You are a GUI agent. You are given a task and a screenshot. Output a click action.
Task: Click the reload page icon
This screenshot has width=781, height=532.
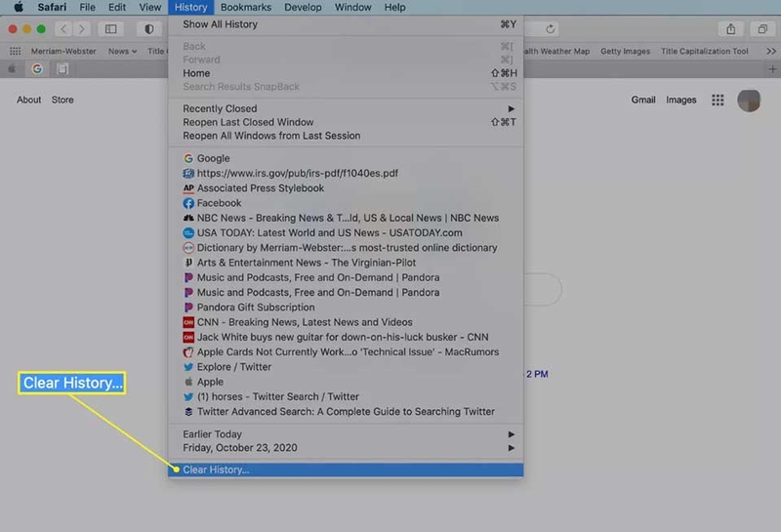tap(550, 29)
